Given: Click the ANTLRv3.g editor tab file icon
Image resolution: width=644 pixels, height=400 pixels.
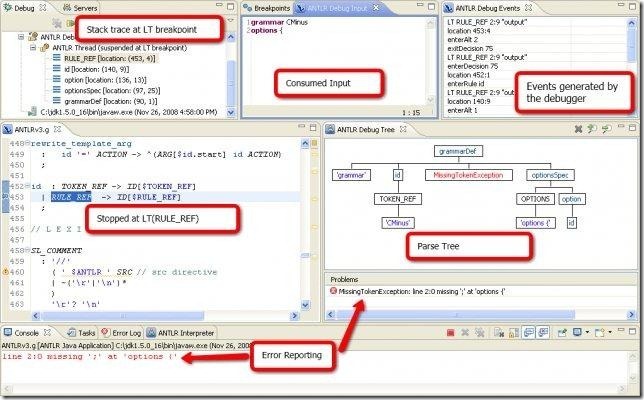Looking at the screenshot, I should click(7, 129).
